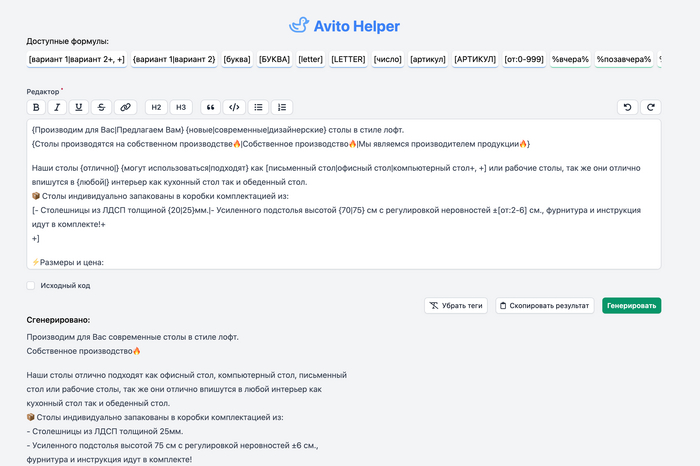Insert a link via chain icon
This screenshot has height=466, width=700.
[x=125, y=107]
